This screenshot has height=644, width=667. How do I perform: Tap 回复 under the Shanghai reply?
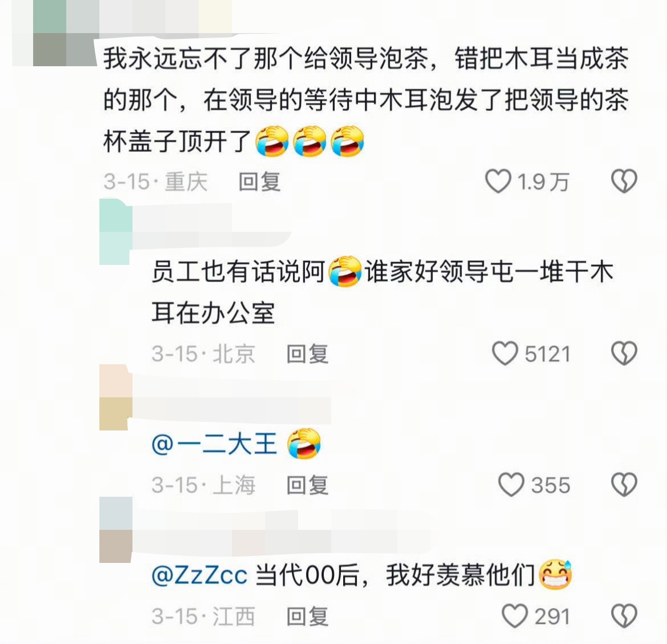(x=308, y=485)
